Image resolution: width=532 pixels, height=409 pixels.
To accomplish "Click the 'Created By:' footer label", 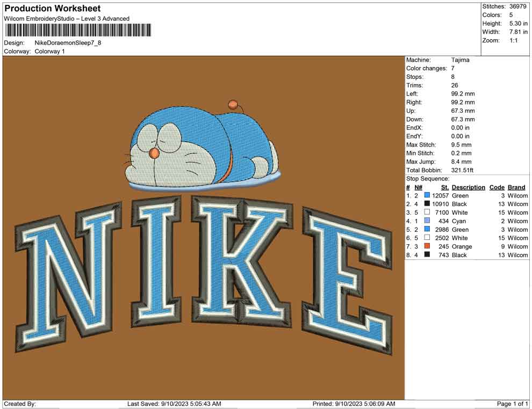I will [20, 404].
